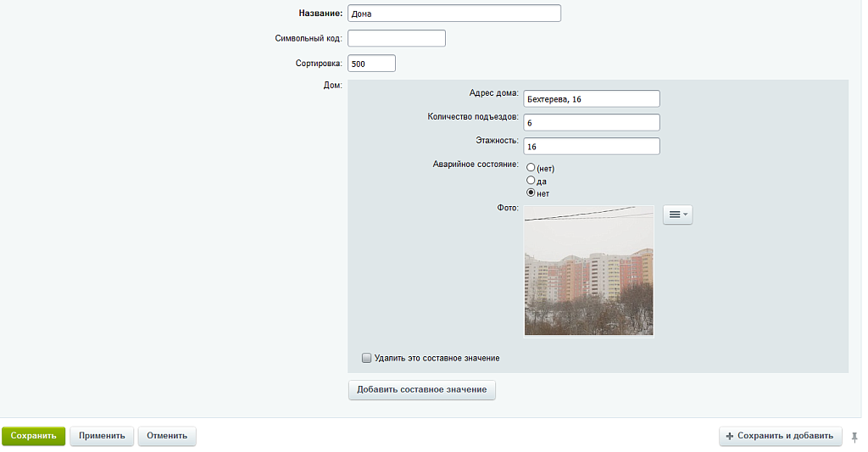868x452 pixels.
Task: Select the "да" emergency state radio
Action: pyautogui.click(x=531, y=181)
